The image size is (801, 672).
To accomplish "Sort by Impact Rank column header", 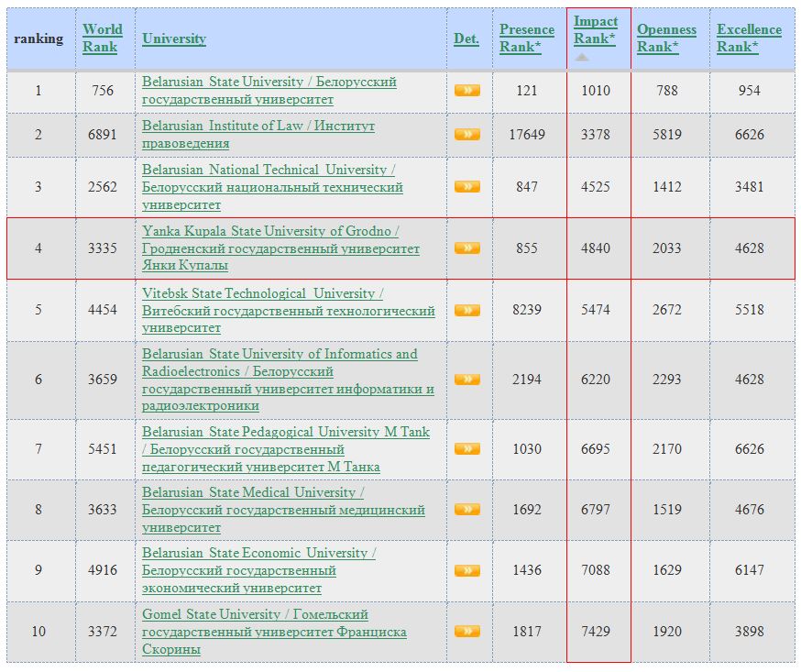I will [596, 29].
